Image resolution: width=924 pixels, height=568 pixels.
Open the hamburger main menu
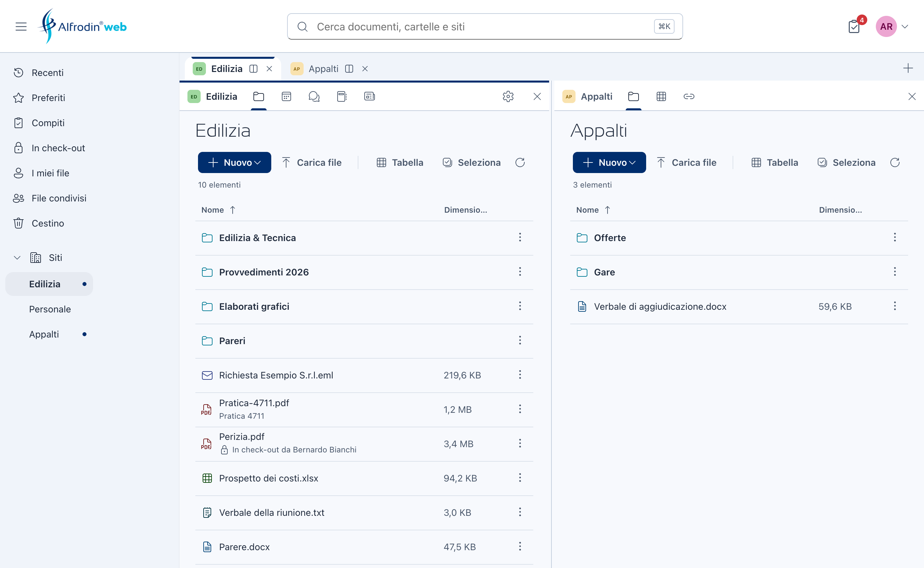tap(21, 27)
